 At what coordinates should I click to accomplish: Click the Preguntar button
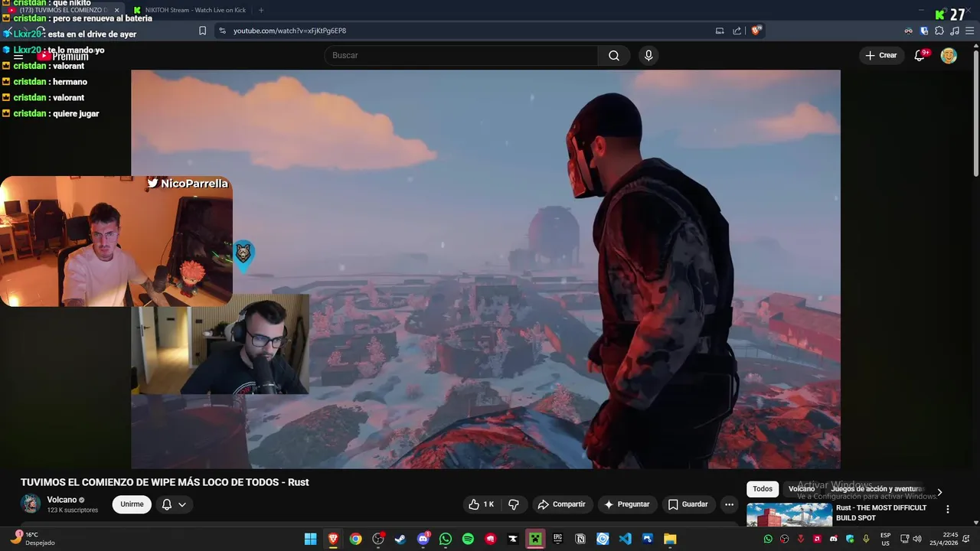pos(627,504)
